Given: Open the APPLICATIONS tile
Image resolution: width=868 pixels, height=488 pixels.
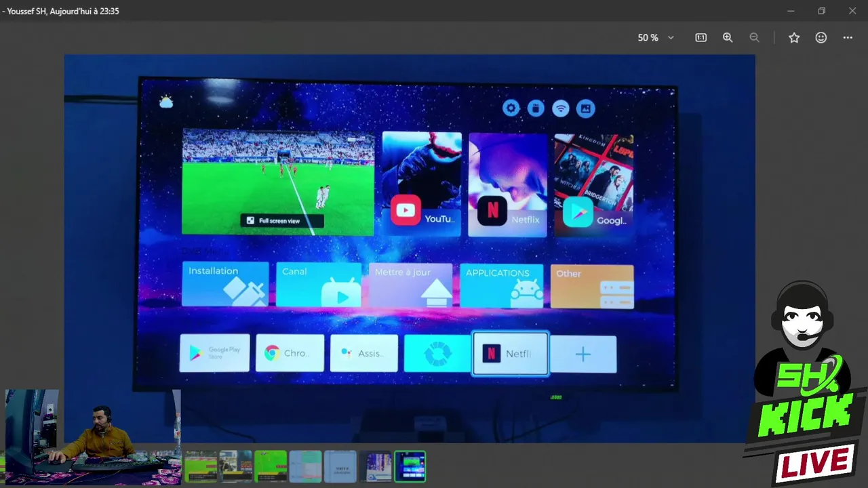Looking at the screenshot, I should (502, 286).
